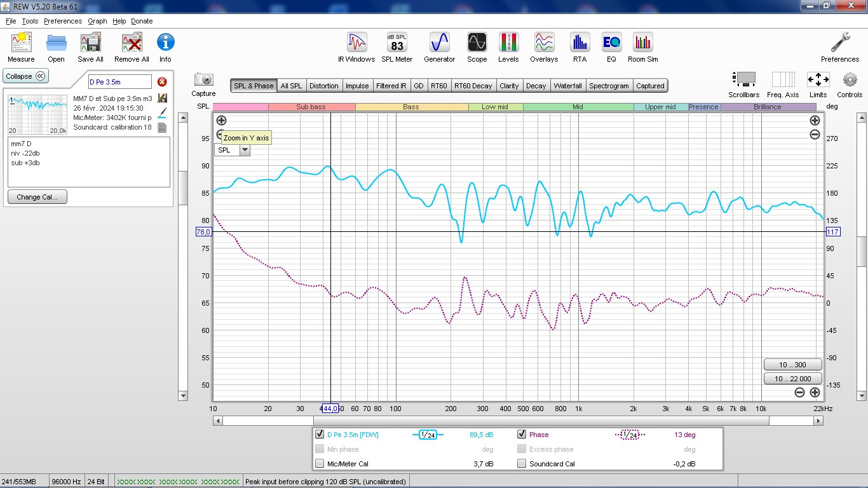Enable the Mic/Meter Cal checkbox
The image size is (868, 488).
[320, 464]
